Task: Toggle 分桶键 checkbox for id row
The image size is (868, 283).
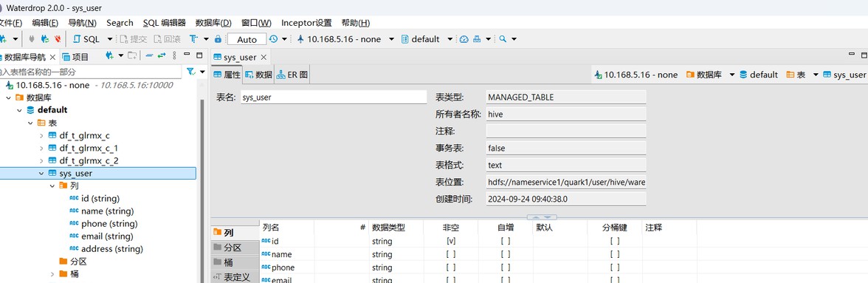Action: [x=614, y=242]
